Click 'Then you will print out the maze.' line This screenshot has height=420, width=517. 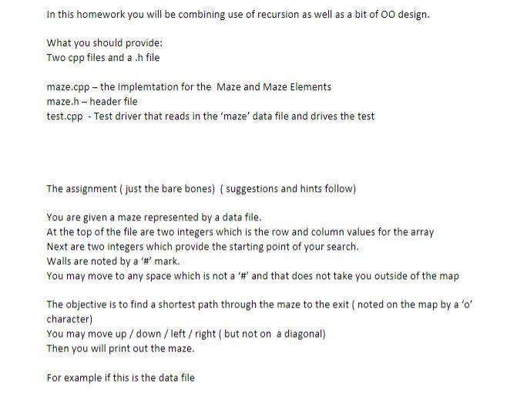pyautogui.click(x=120, y=348)
